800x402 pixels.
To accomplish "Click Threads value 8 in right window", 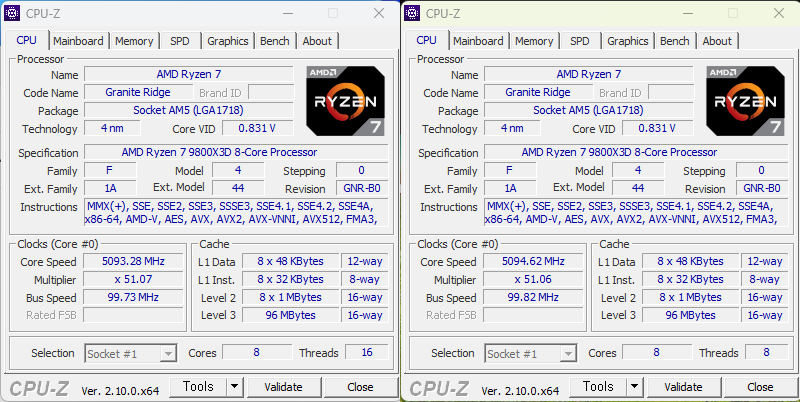I will coord(767,353).
